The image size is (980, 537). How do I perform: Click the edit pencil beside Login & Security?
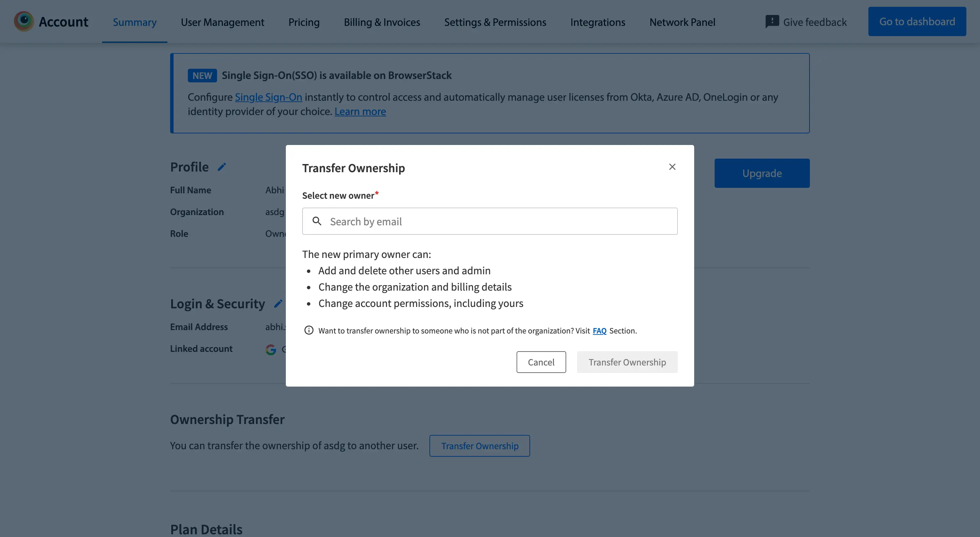pyautogui.click(x=278, y=303)
